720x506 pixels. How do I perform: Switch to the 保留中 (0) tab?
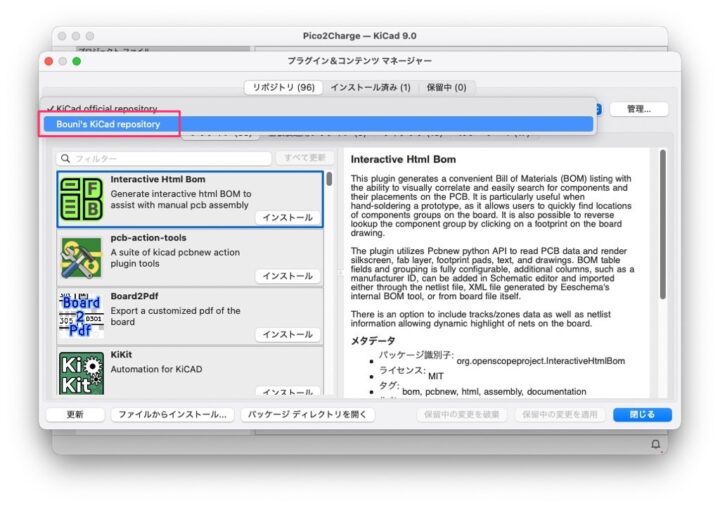coord(444,87)
